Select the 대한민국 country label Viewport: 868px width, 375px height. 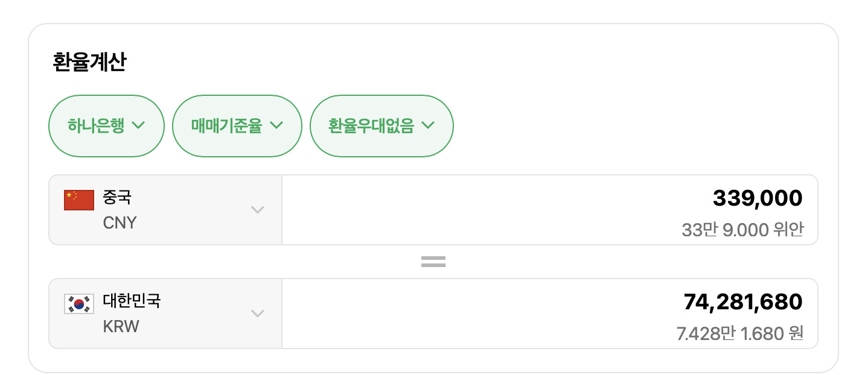(x=132, y=301)
